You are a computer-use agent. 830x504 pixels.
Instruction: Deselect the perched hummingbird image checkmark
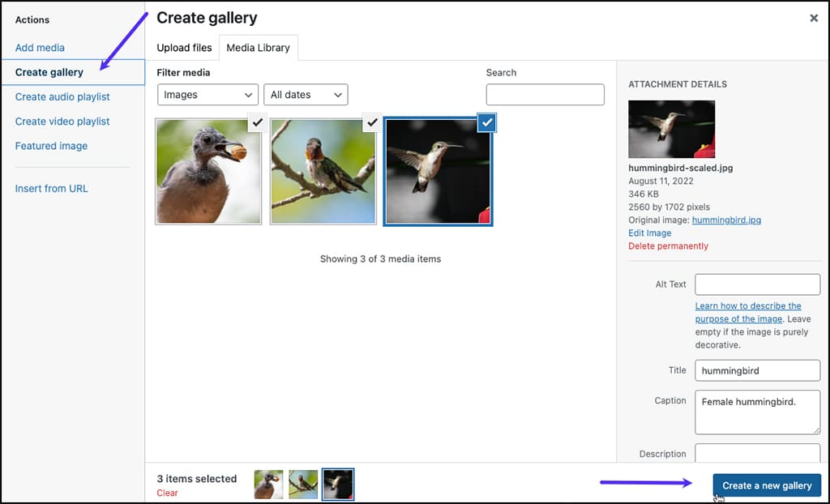tap(372, 122)
